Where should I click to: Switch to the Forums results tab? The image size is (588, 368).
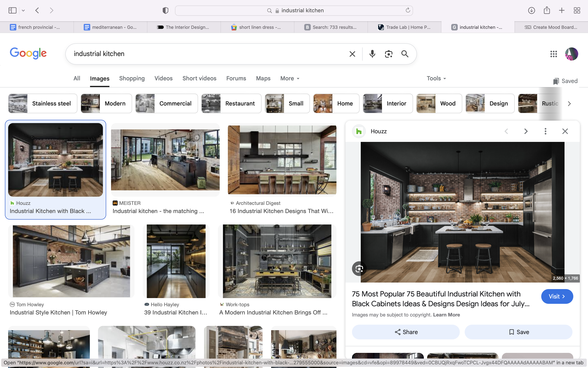(236, 78)
